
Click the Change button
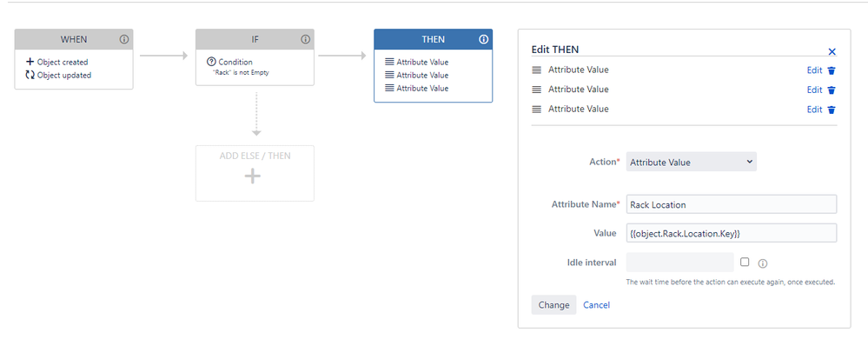553,305
